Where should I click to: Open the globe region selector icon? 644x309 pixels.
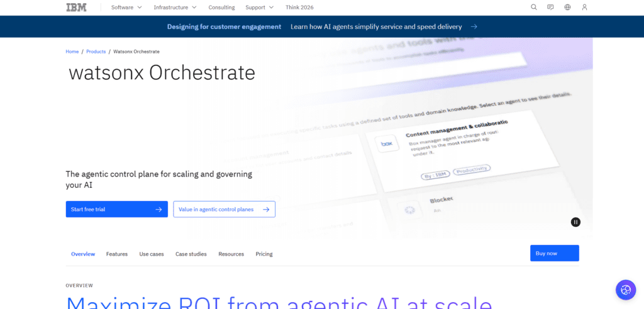point(568,8)
